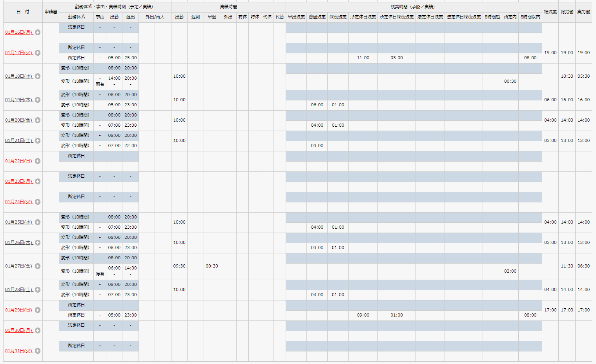
Task: Click the 総残業 column header
Action: 550,12
